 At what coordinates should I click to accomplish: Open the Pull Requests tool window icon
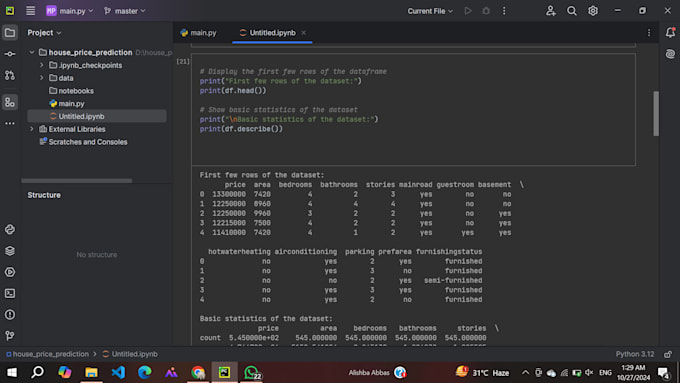point(10,75)
